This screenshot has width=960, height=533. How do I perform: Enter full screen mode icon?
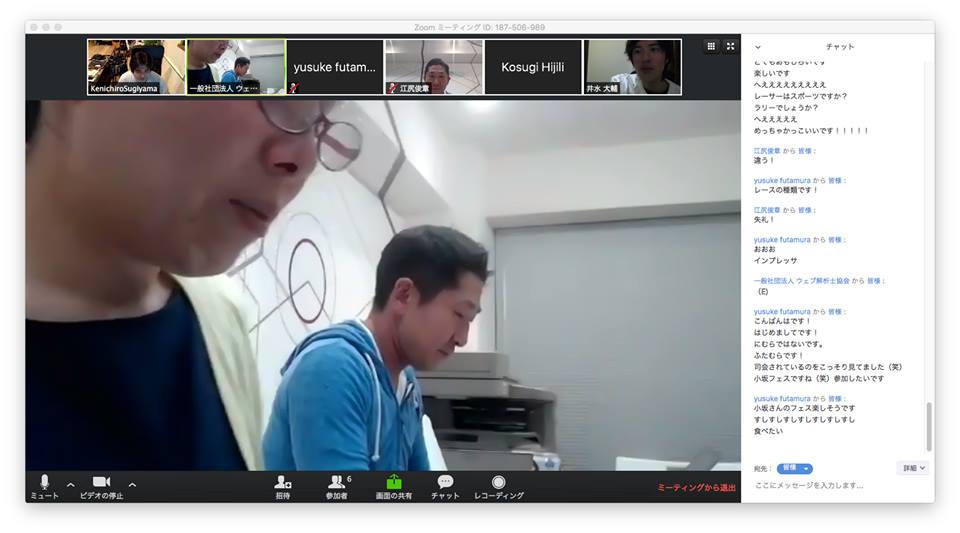[730, 46]
